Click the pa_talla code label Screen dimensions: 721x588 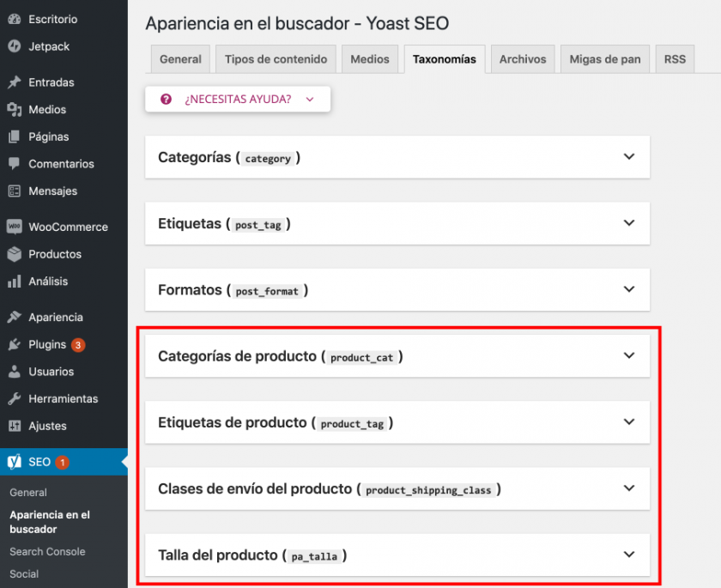(314, 557)
